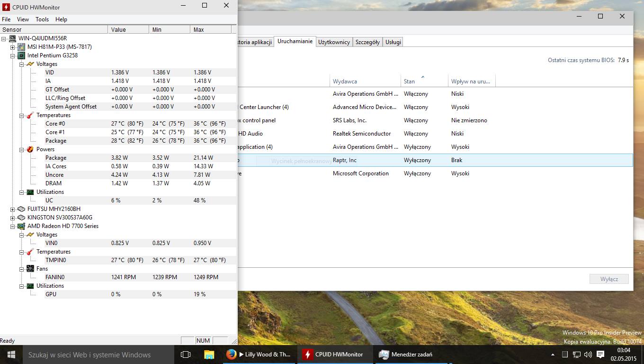Screen dimensions: 644x364
Task: Collapse the Intel Pentium G3258 node
Action: click(x=13, y=55)
